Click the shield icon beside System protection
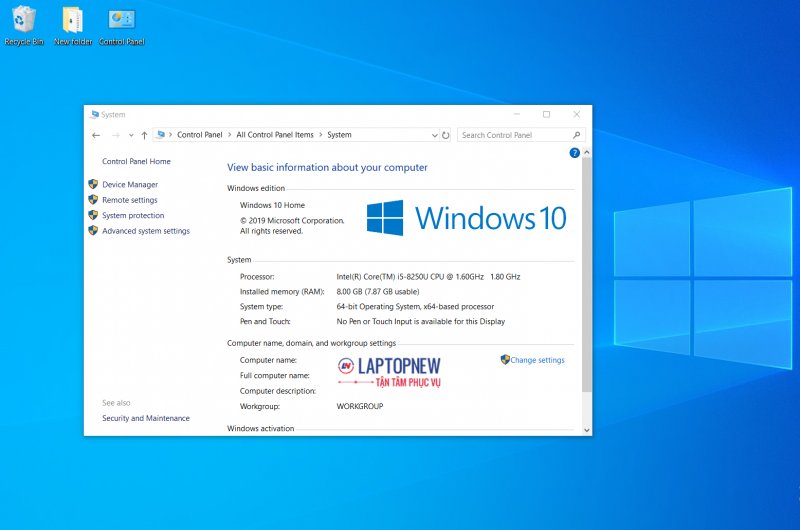800x530 pixels. 93,215
